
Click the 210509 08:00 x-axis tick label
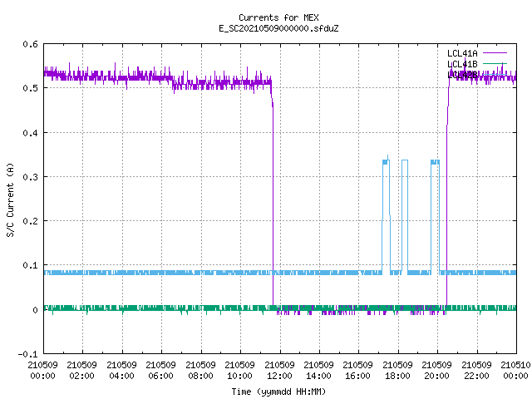(x=200, y=371)
